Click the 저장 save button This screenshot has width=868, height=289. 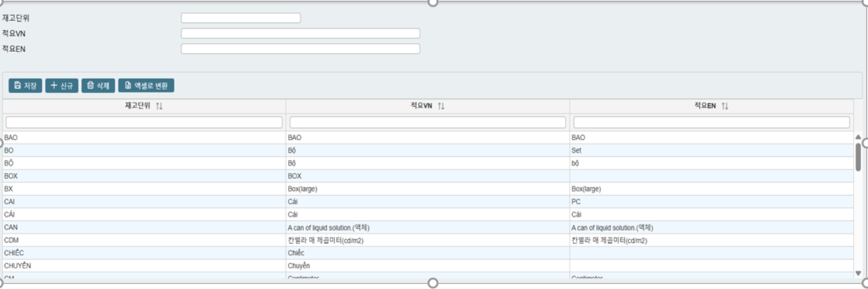(x=25, y=86)
